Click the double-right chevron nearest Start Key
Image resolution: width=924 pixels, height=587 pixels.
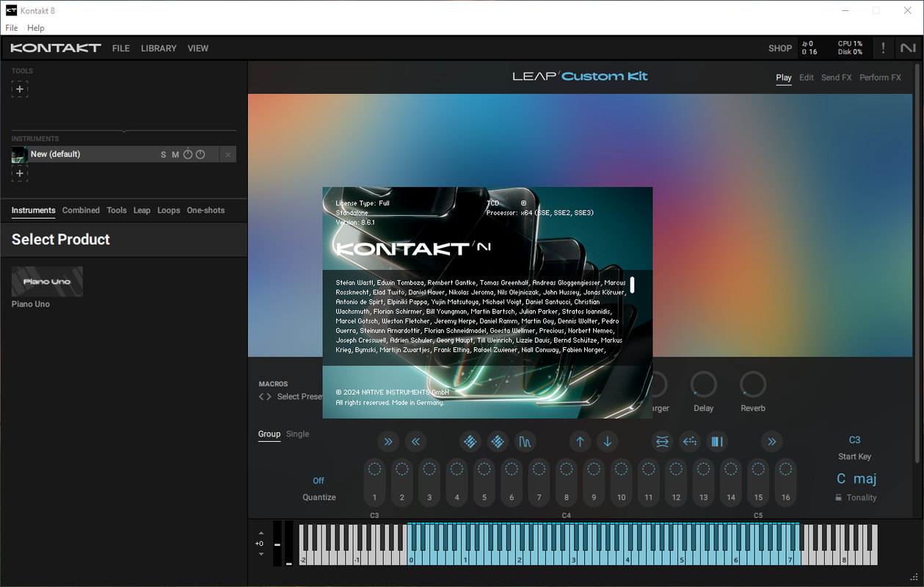tap(771, 441)
